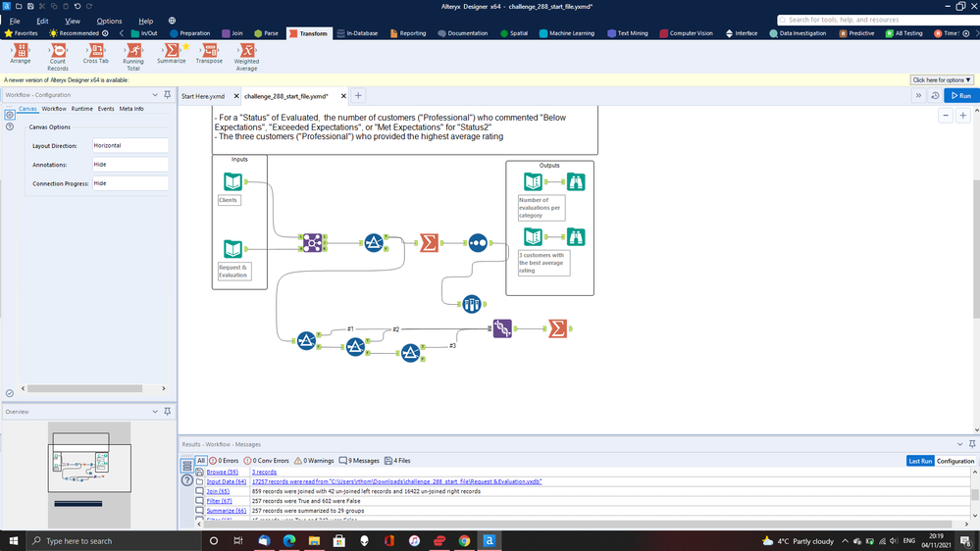
Task: Open the Layout Direction dropdown
Action: (130, 145)
